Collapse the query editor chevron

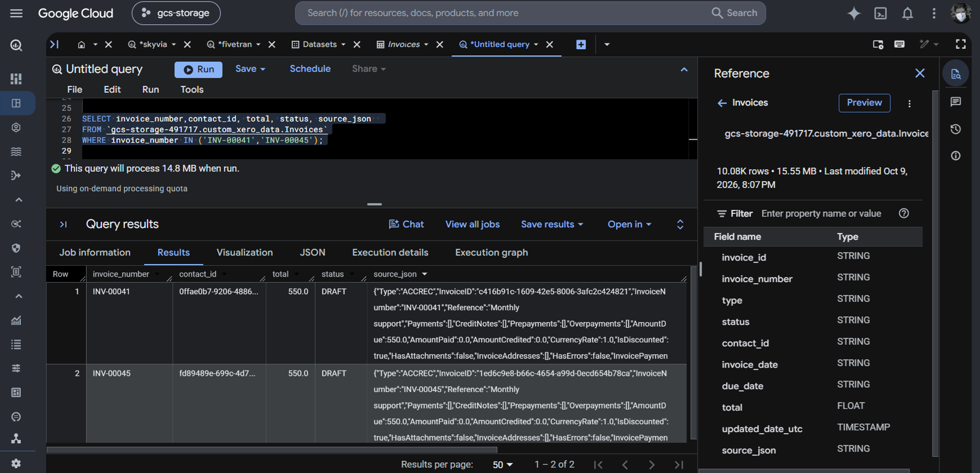pos(684,69)
